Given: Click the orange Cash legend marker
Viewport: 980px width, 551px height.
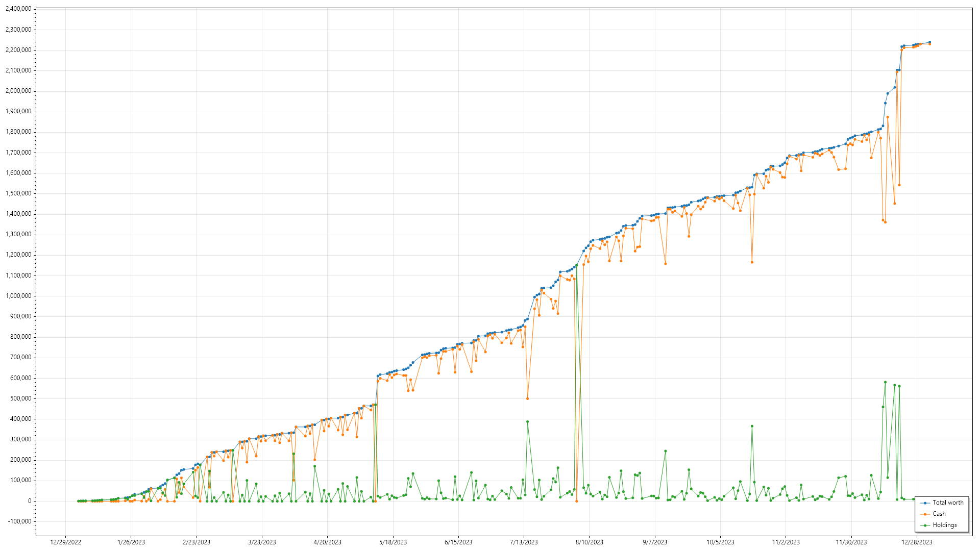Looking at the screenshot, I should [925, 514].
